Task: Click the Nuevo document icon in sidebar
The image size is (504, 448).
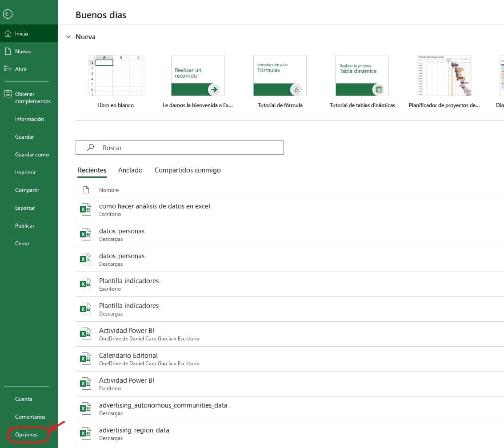Action: point(8,51)
